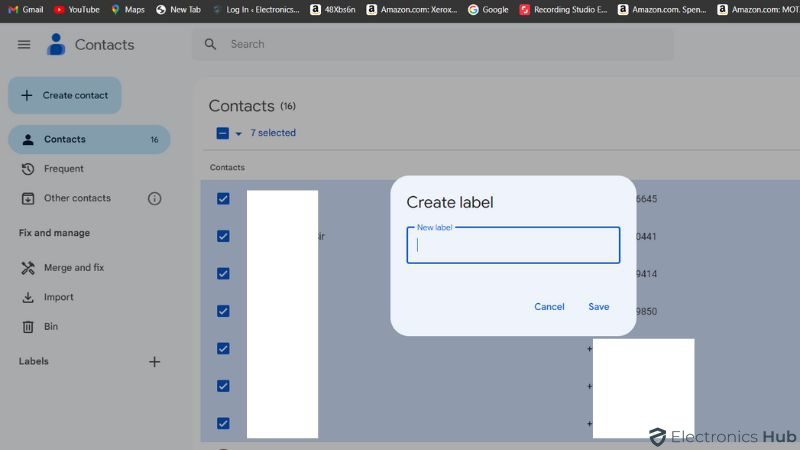The width and height of the screenshot is (800, 450).
Task: Click the search magnifier icon
Action: tap(210, 44)
